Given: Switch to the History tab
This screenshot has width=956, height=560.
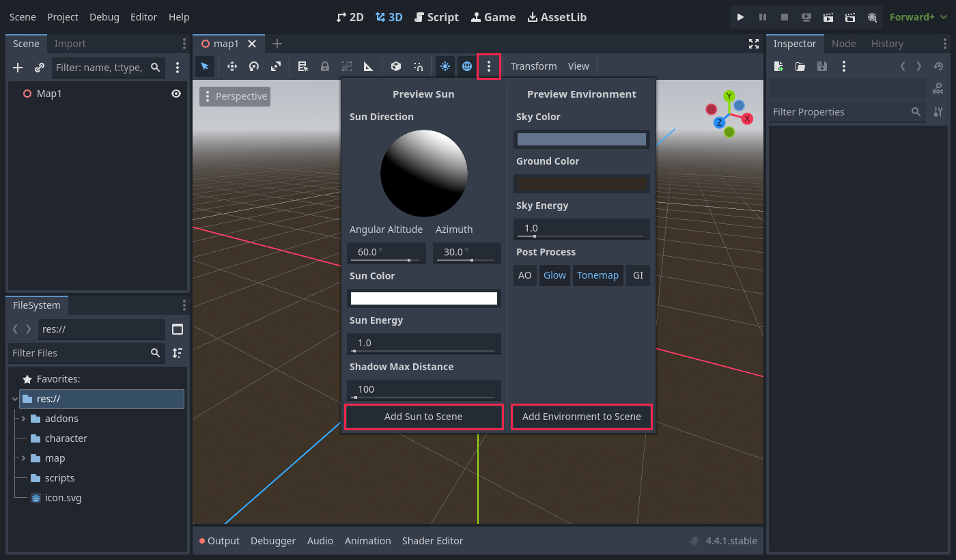Looking at the screenshot, I should [887, 44].
